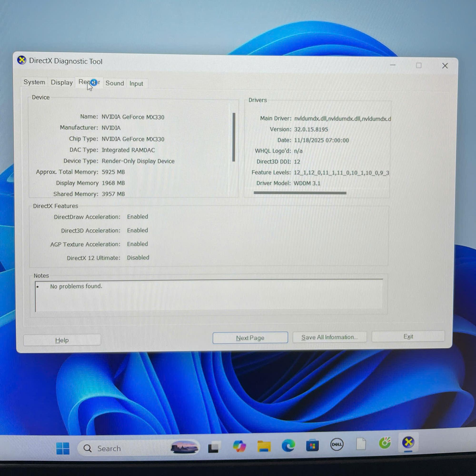The image size is (476, 476).
Task: Click the WDDM 3.1 driver model
Action: [x=307, y=183]
